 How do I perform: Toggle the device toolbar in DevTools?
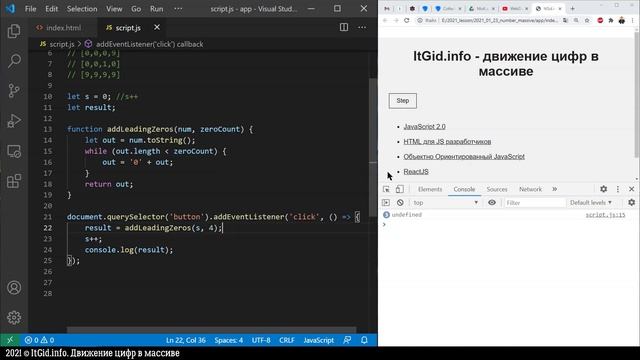[x=400, y=189]
